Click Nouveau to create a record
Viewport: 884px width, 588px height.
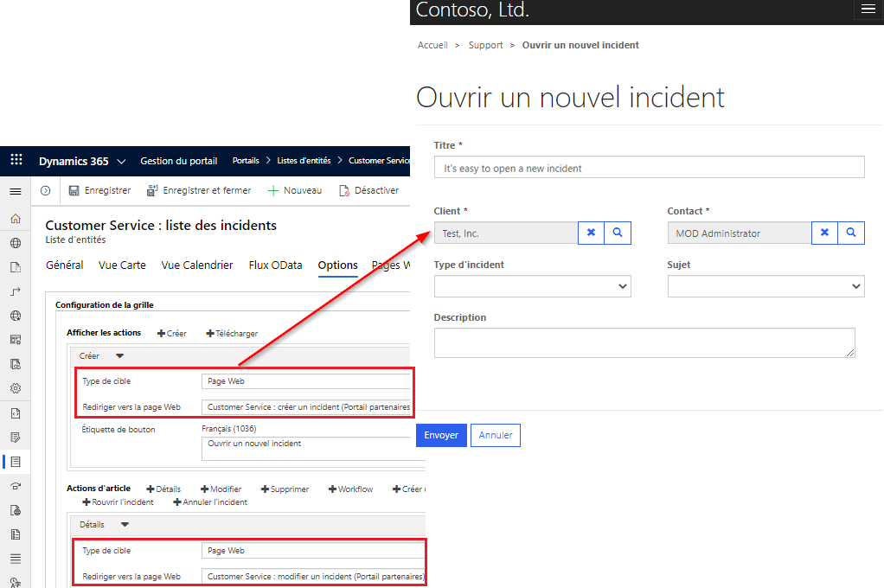[x=295, y=190]
